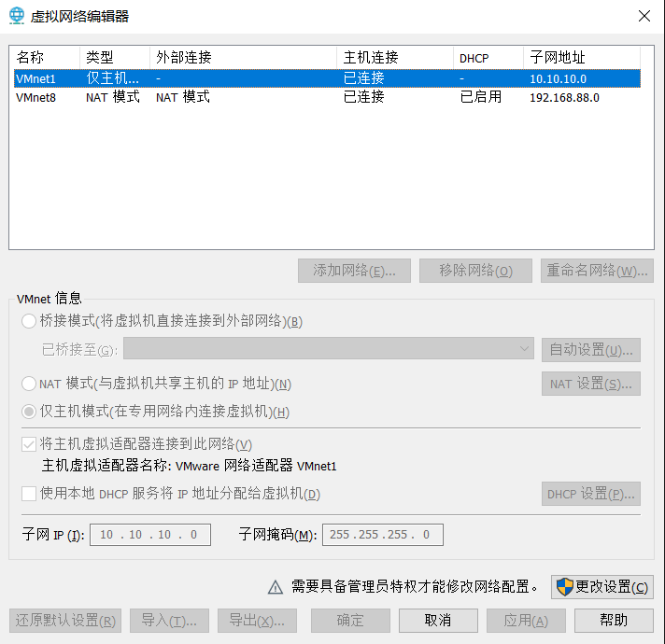Image resolution: width=665 pixels, height=644 pixels.
Task: Click the 主机虚拟适配器名称 label text
Action: pyautogui.click(x=189, y=466)
